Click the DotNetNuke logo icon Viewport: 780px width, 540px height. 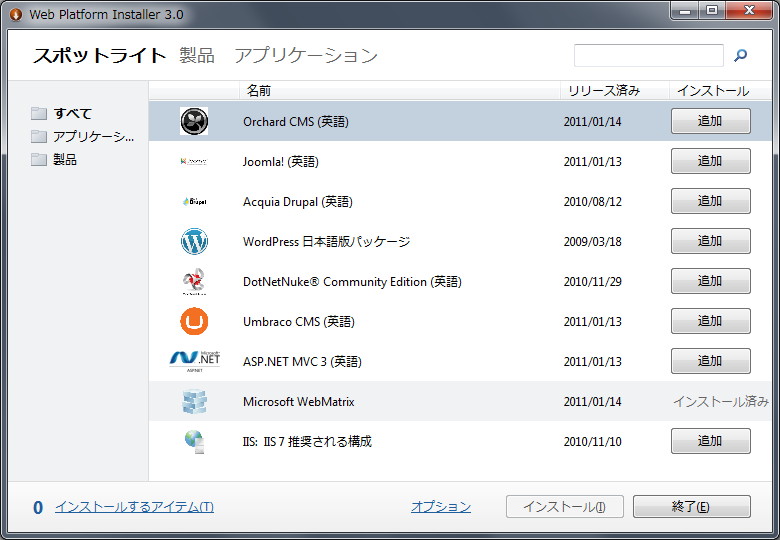pyautogui.click(x=194, y=281)
